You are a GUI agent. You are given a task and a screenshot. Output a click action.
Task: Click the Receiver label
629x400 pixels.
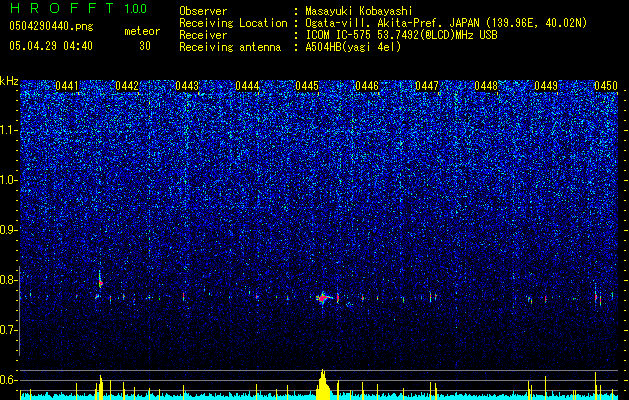coord(203,35)
